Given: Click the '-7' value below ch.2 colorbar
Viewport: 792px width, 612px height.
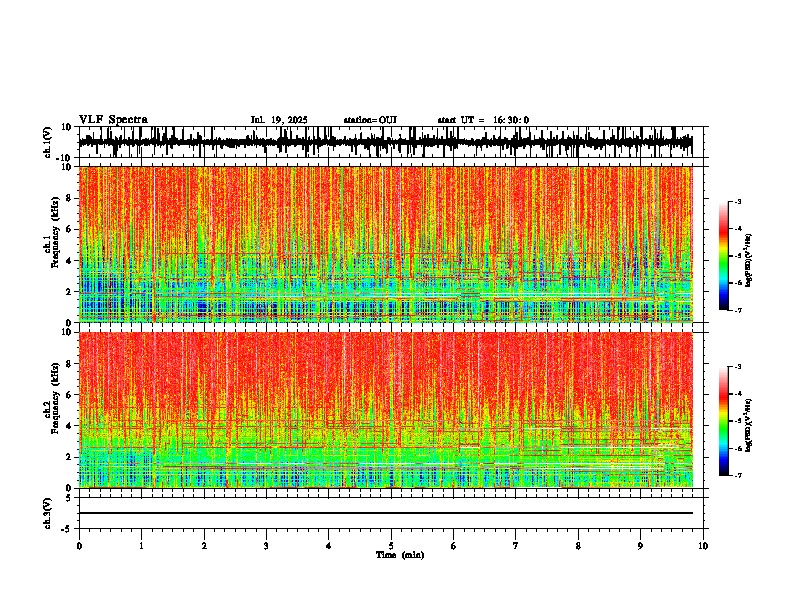Looking at the screenshot, I should coord(738,475).
